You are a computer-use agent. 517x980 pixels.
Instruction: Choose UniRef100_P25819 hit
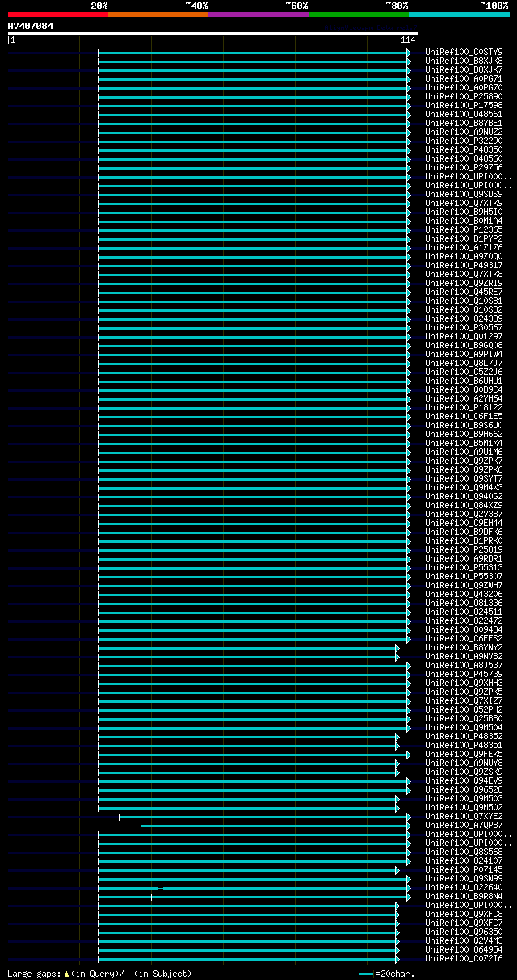(x=464, y=549)
